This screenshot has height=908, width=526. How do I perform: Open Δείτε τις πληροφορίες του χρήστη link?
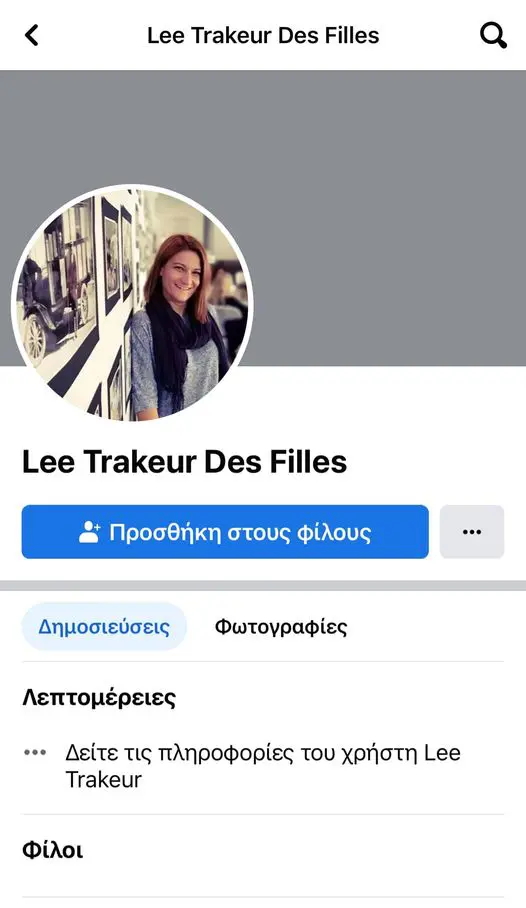(x=263, y=766)
